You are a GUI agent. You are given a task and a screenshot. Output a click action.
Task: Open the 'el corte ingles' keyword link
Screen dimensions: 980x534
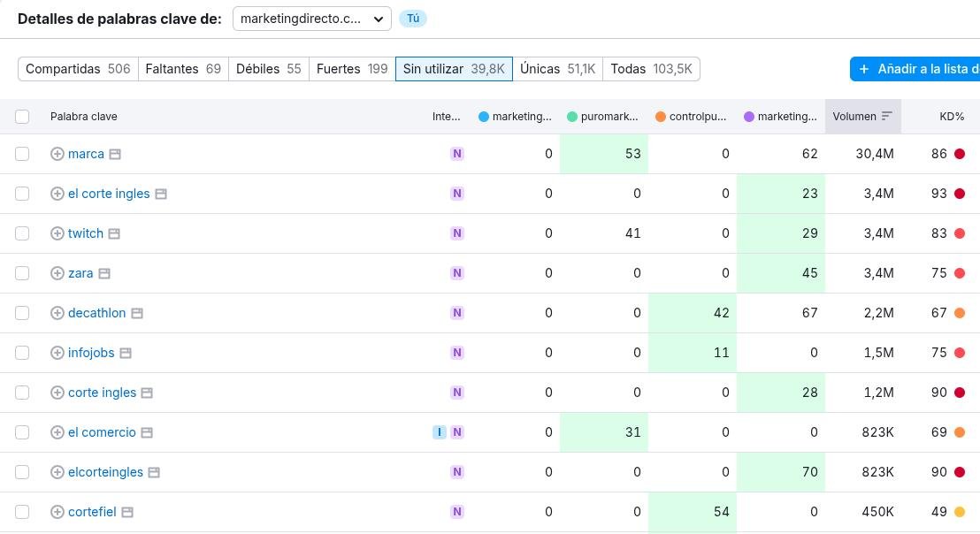click(109, 194)
